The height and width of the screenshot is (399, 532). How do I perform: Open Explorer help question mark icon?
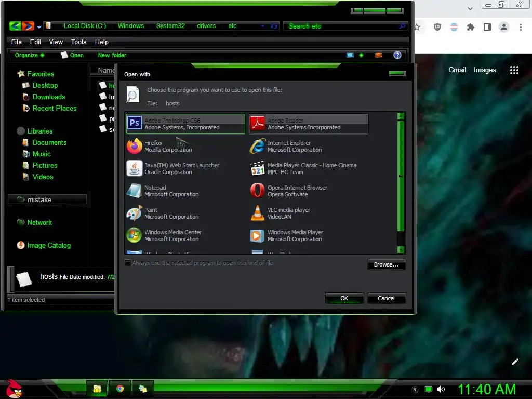(397, 55)
